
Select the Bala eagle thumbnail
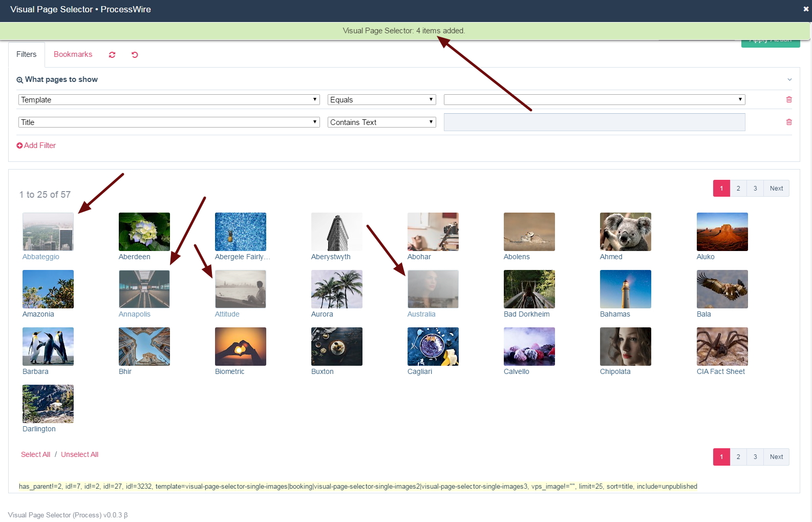(x=722, y=289)
